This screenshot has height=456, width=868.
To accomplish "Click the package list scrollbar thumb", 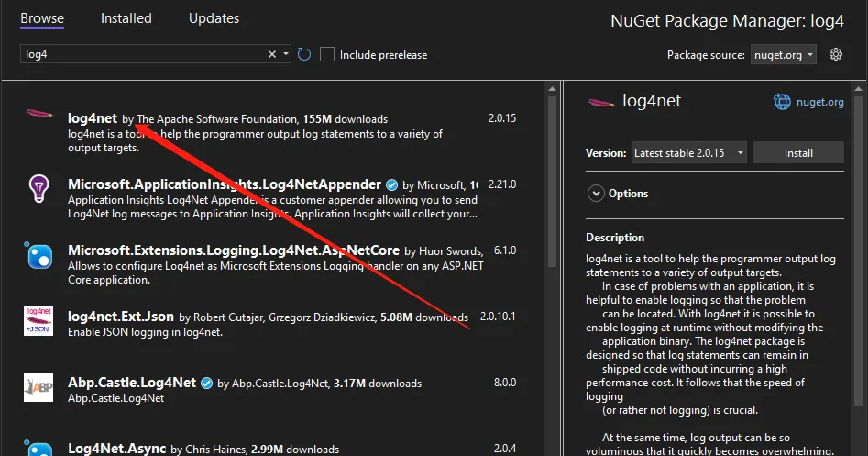I will (552, 182).
